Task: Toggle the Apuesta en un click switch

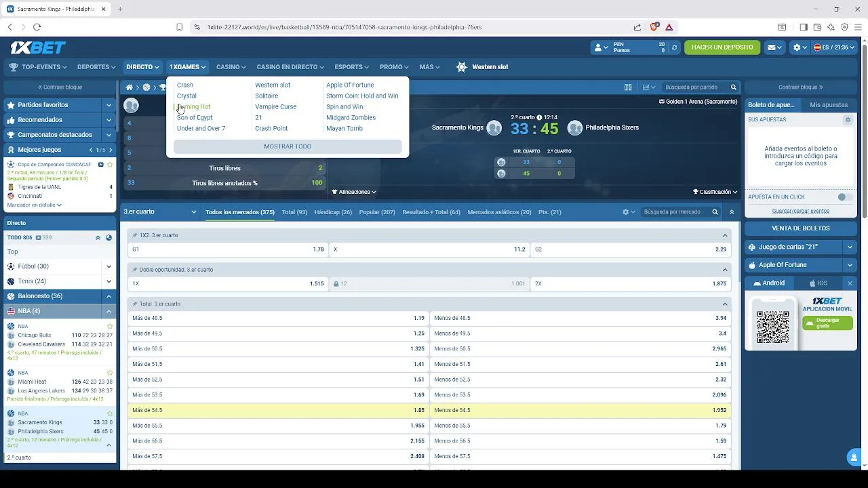Action: [845, 197]
